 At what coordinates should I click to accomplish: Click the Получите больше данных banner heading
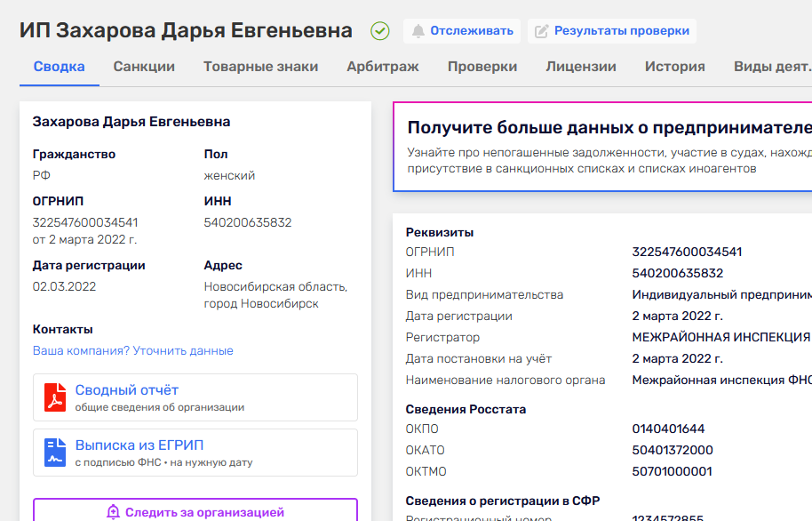(x=609, y=127)
